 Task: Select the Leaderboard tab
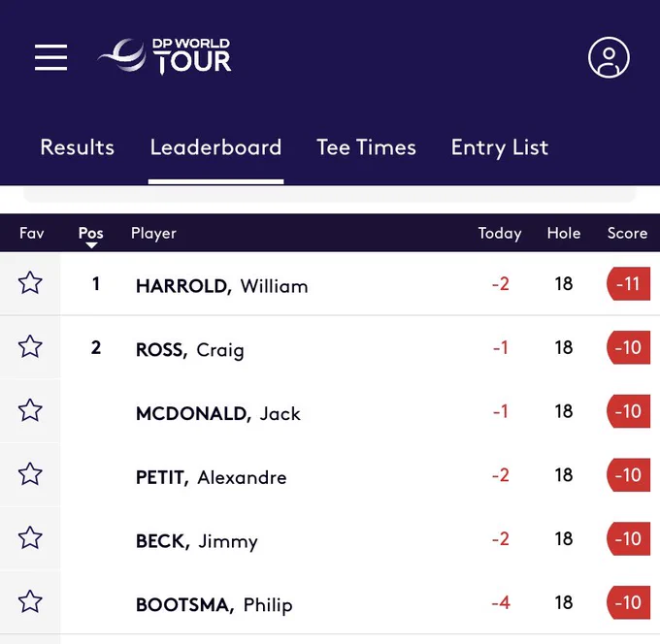[215, 147]
